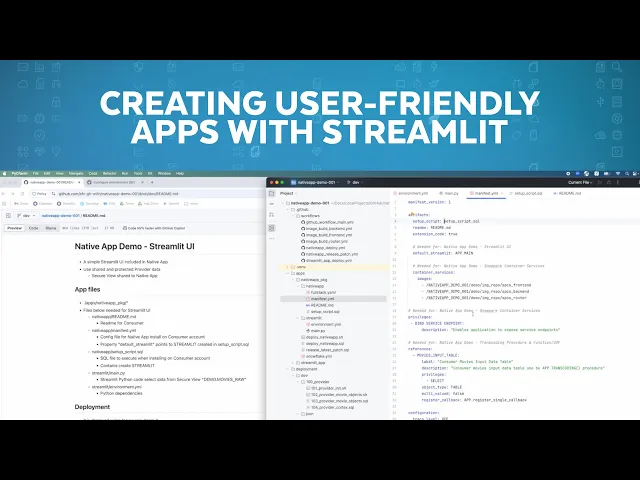This screenshot has height=480, width=640.
Task: Click the Spotlight search icon in menu bar
Action: point(627,173)
